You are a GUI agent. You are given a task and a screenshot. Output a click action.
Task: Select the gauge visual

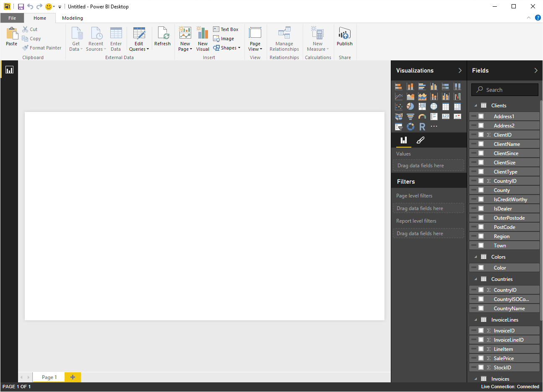pos(422,117)
